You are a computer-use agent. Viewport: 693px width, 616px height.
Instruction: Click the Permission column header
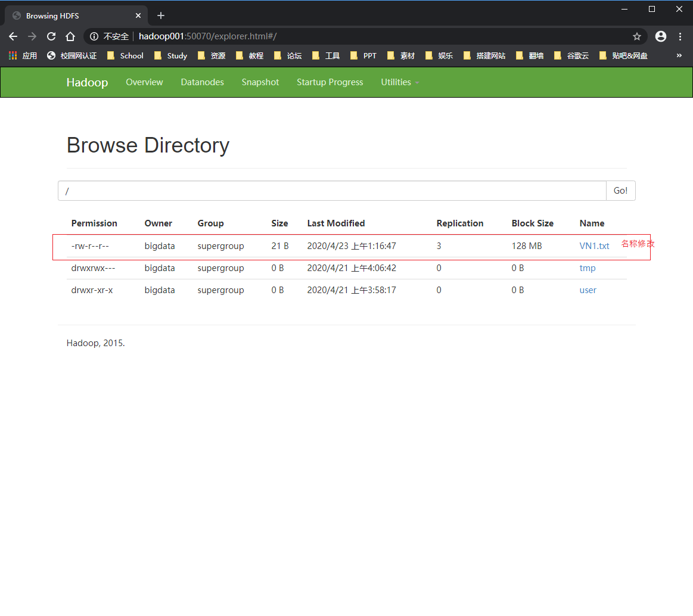point(94,223)
